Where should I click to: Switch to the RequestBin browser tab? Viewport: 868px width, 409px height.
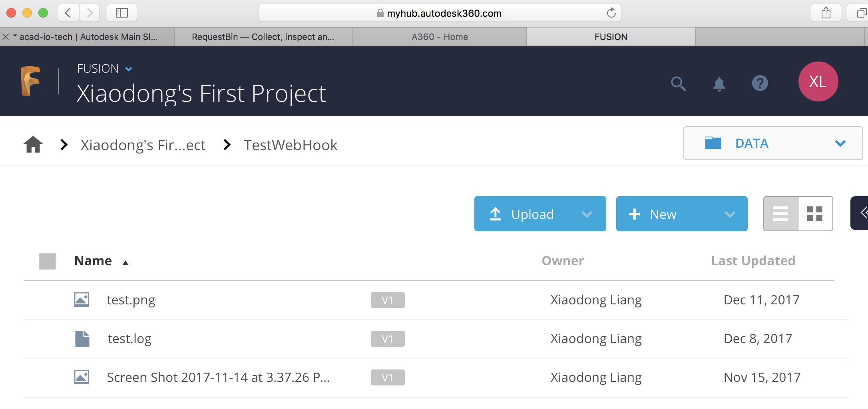[x=263, y=37]
